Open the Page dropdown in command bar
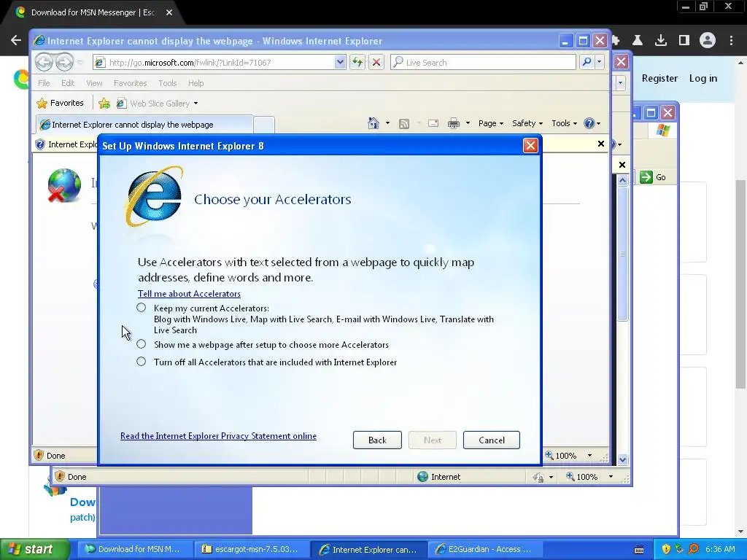Viewport: 747px width, 560px height. coord(491,123)
